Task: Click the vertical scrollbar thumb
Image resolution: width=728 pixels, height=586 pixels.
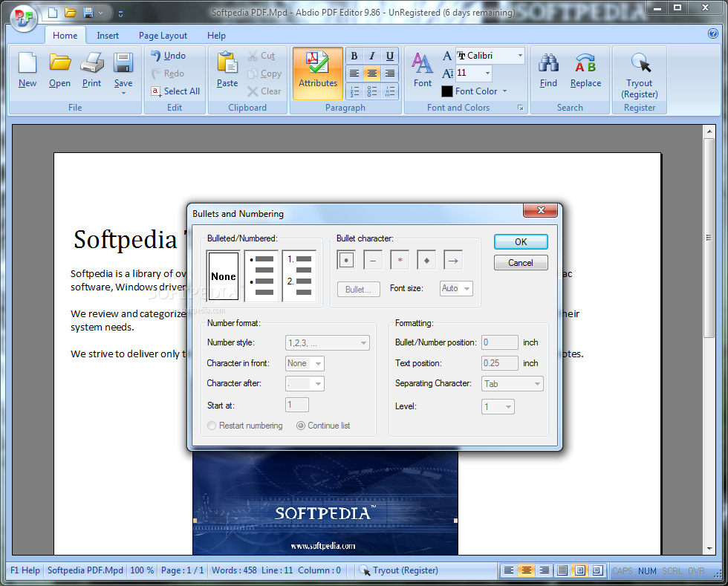Action: [x=709, y=238]
